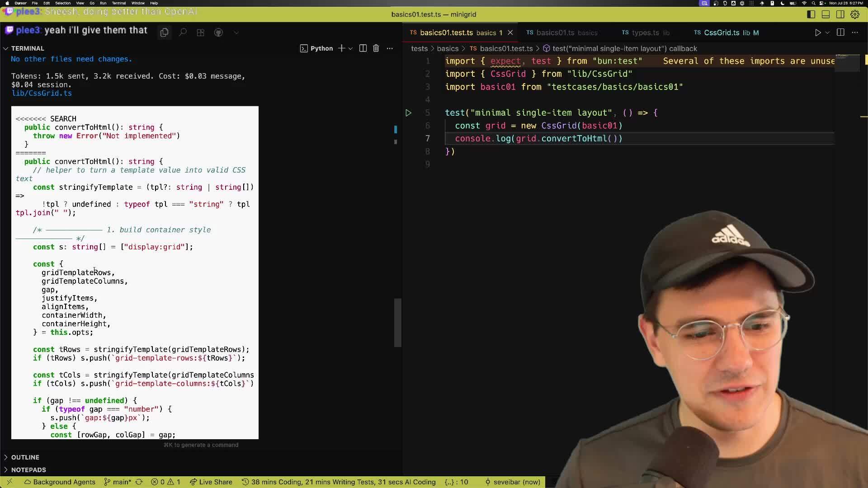The height and width of the screenshot is (488, 868).
Task: Show errors and warnings count in status bar
Action: 165,482
